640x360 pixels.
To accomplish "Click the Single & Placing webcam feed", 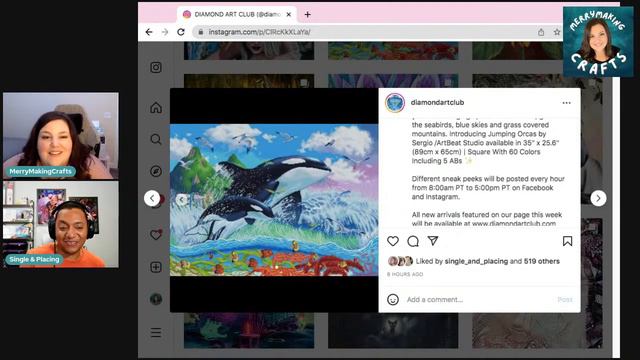I will [x=61, y=224].
